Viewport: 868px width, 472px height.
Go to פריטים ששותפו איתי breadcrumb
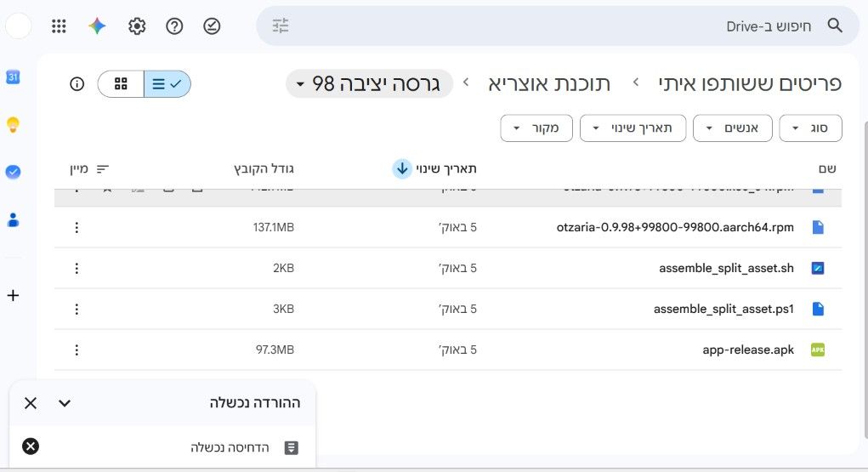click(750, 83)
